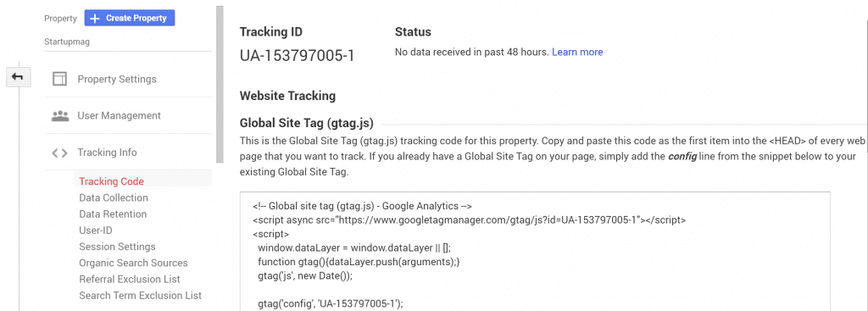Open Search Term Exclusion List
This screenshot has width=868, height=311.
140,296
